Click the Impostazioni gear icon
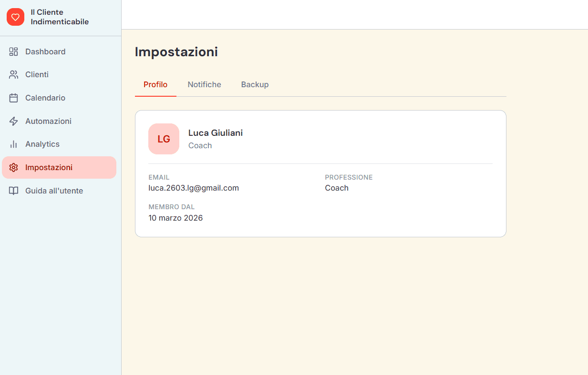 pos(13,168)
